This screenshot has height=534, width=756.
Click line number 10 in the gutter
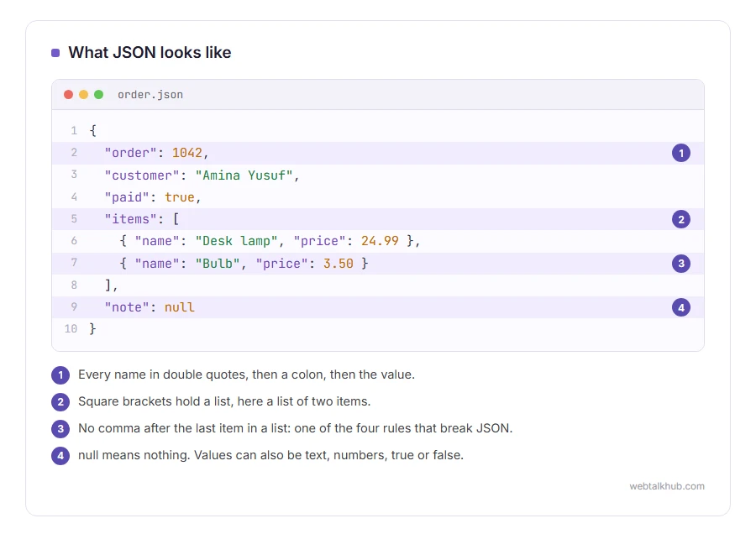pos(71,328)
